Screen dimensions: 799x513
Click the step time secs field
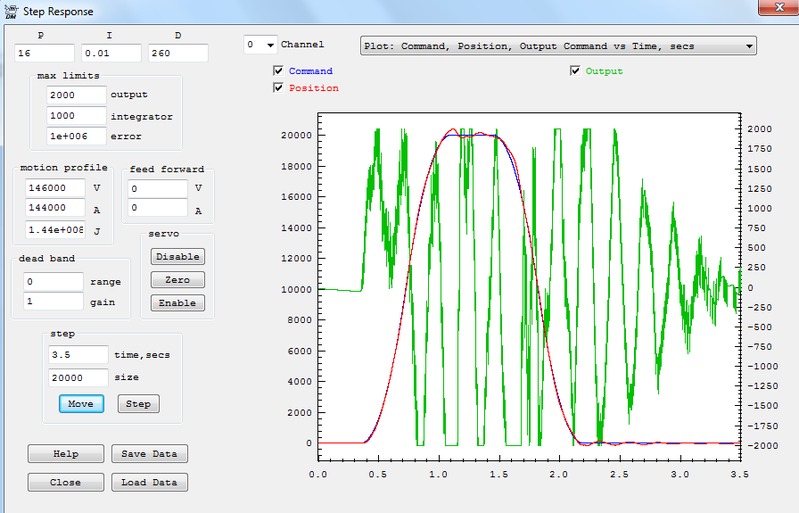pyautogui.click(x=78, y=355)
